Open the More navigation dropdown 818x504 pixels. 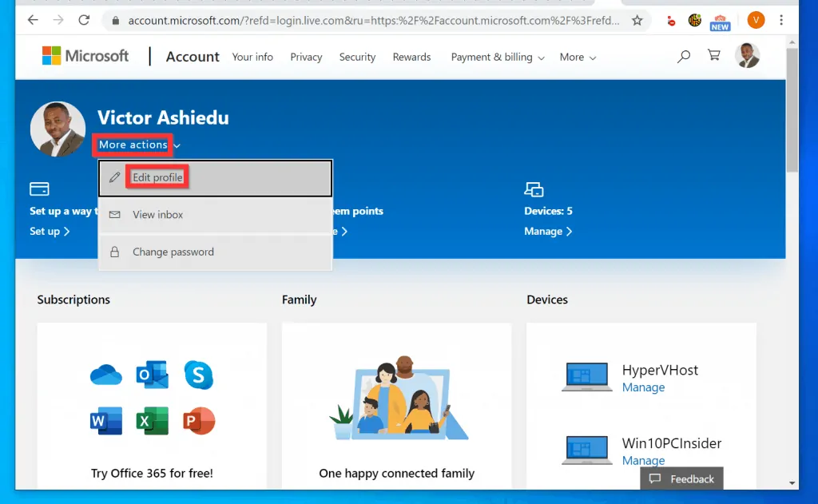(x=578, y=57)
